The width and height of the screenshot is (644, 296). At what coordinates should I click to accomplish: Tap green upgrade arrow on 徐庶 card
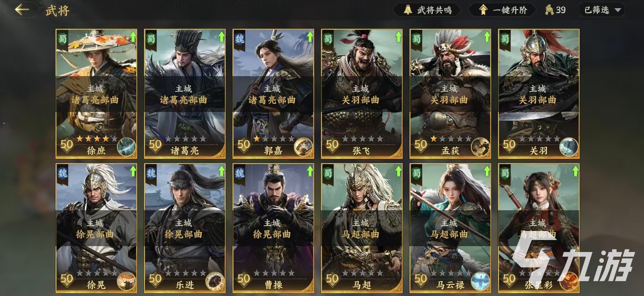[133, 37]
